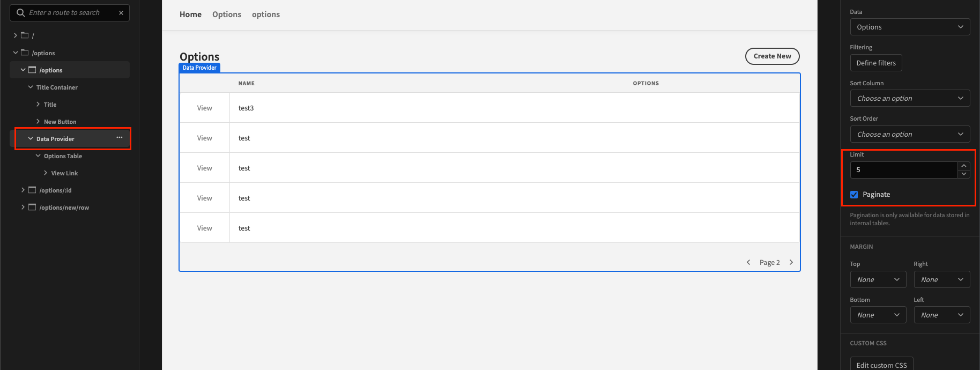The height and width of the screenshot is (370, 980).
Task: Click the Define filters button
Action: 876,63
